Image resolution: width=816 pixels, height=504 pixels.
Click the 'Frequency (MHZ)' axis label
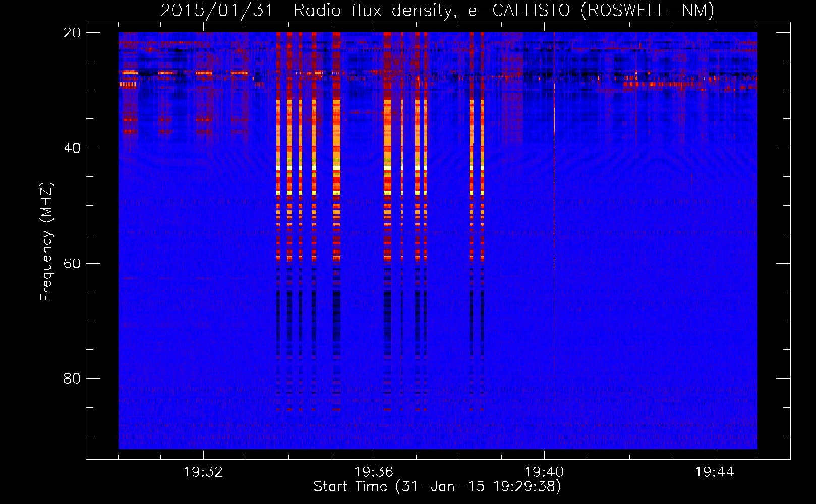pos(46,242)
